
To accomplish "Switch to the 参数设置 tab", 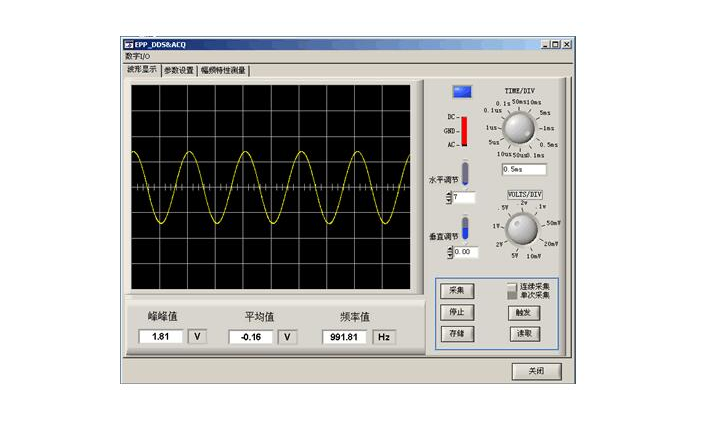I will pyautogui.click(x=178, y=70).
